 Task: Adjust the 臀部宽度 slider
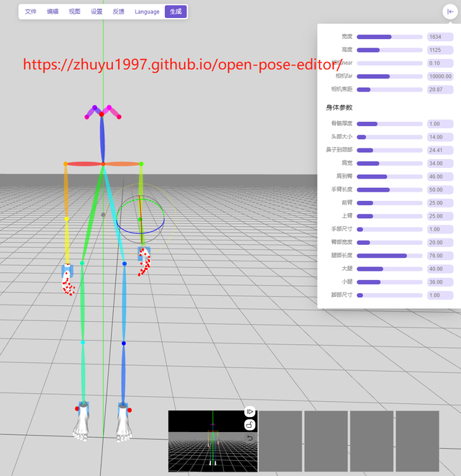pos(390,243)
